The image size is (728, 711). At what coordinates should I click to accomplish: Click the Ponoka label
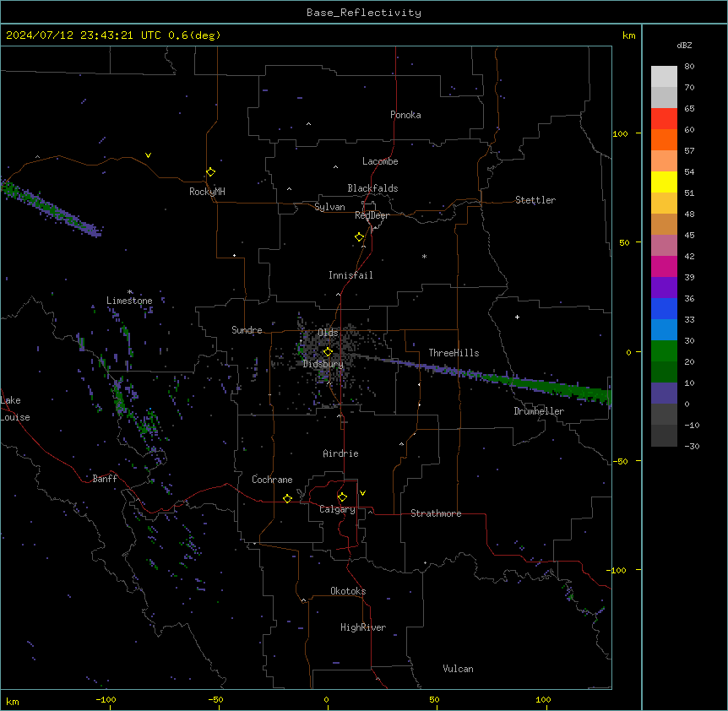[x=405, y=115]
